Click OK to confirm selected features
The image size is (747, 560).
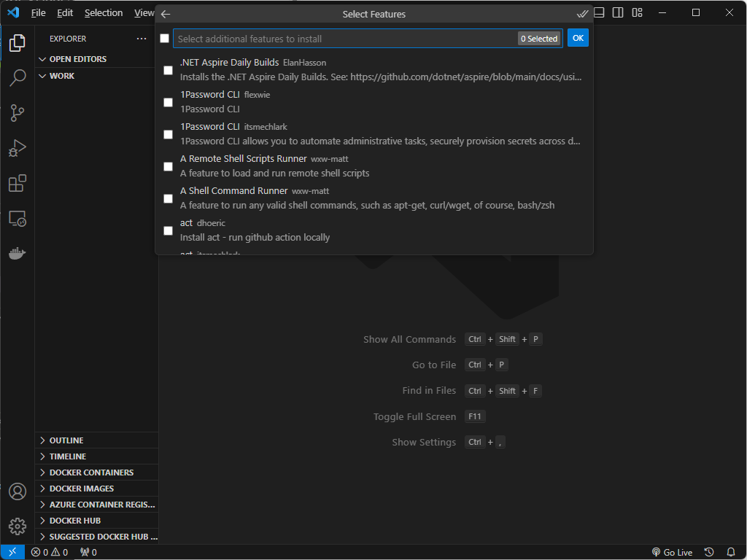[x=578, y=38]
